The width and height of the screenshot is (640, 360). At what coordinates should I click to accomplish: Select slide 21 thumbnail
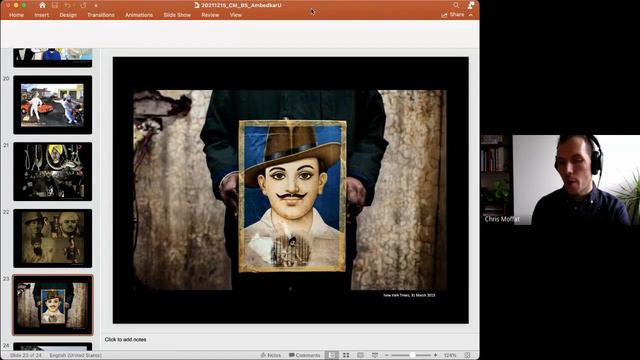tap(53, 171)
